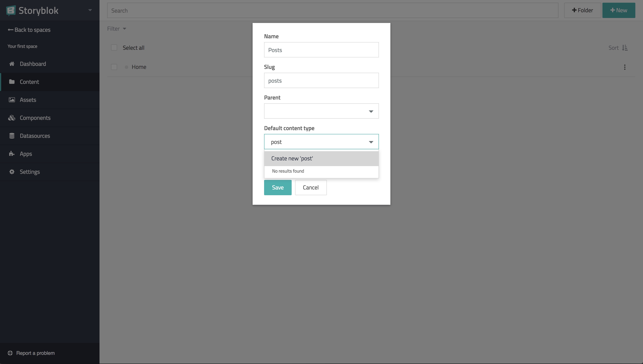Select 'Create new post' option
This screenshot has height=364, width=643.
(x=321, y=158)
